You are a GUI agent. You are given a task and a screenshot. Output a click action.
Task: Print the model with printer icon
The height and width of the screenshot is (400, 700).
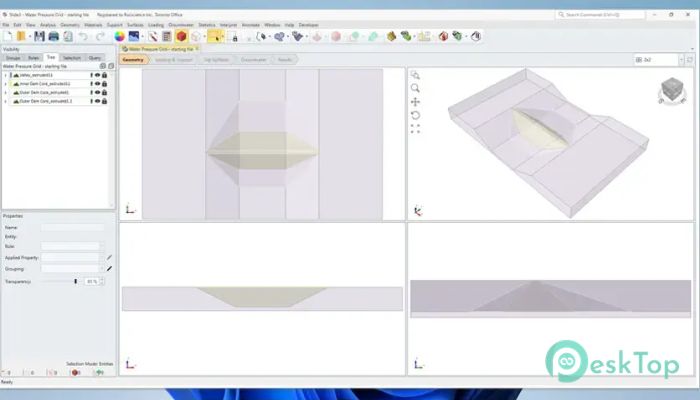click(x=54, y=36)
